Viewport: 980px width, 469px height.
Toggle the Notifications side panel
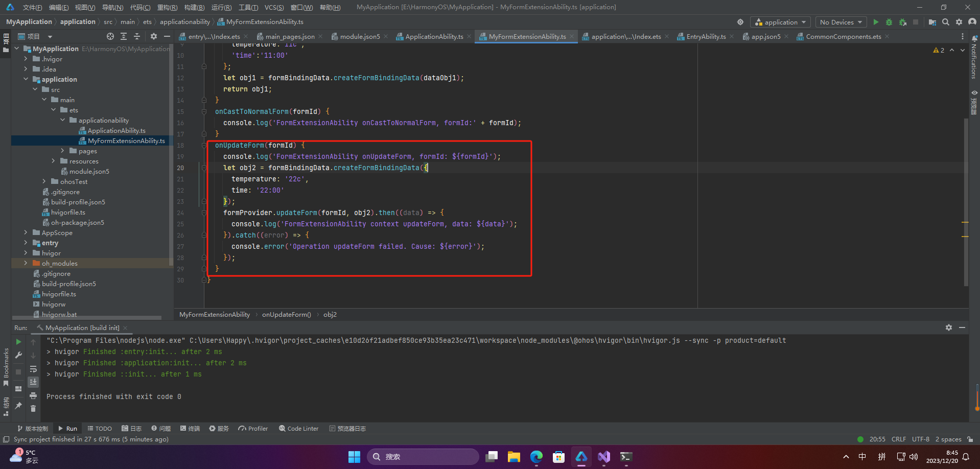[x=974, y=57]
